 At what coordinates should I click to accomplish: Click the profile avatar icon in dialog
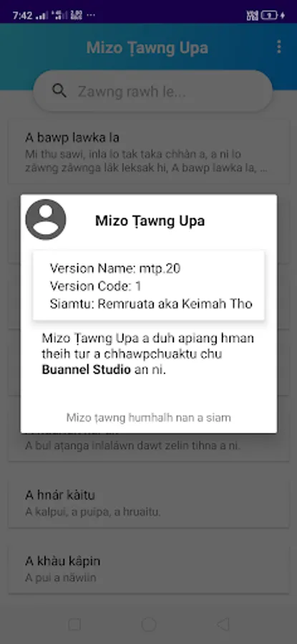46,220
